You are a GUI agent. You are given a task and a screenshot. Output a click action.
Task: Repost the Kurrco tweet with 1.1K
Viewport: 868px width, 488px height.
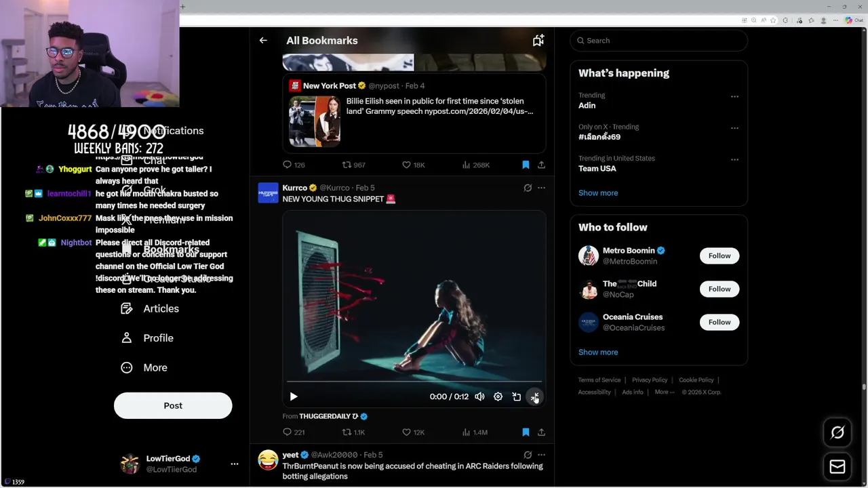point(353,432)
